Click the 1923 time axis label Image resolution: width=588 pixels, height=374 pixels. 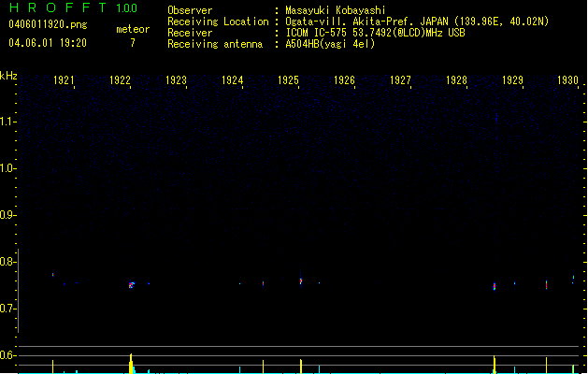(x=177, y=80)
